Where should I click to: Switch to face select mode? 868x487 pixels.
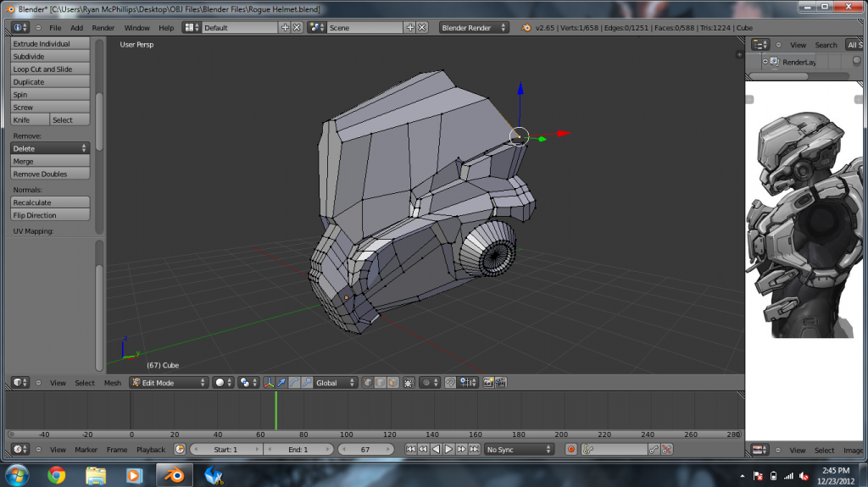(392, 383)
